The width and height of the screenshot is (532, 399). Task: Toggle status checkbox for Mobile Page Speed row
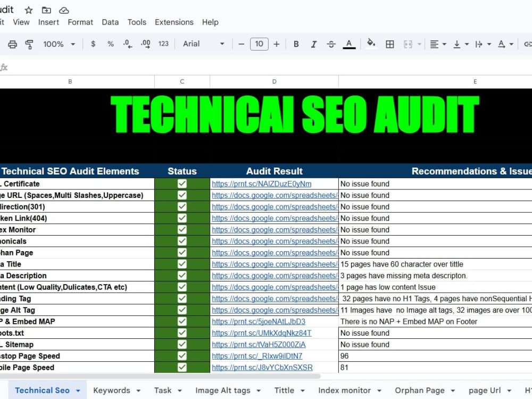tap(182, 368)
